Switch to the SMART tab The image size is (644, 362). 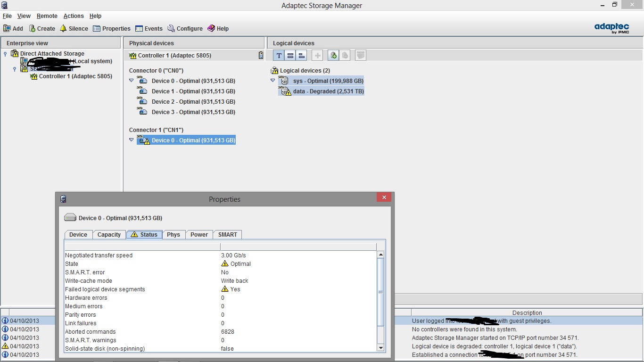tap(228, 234)
